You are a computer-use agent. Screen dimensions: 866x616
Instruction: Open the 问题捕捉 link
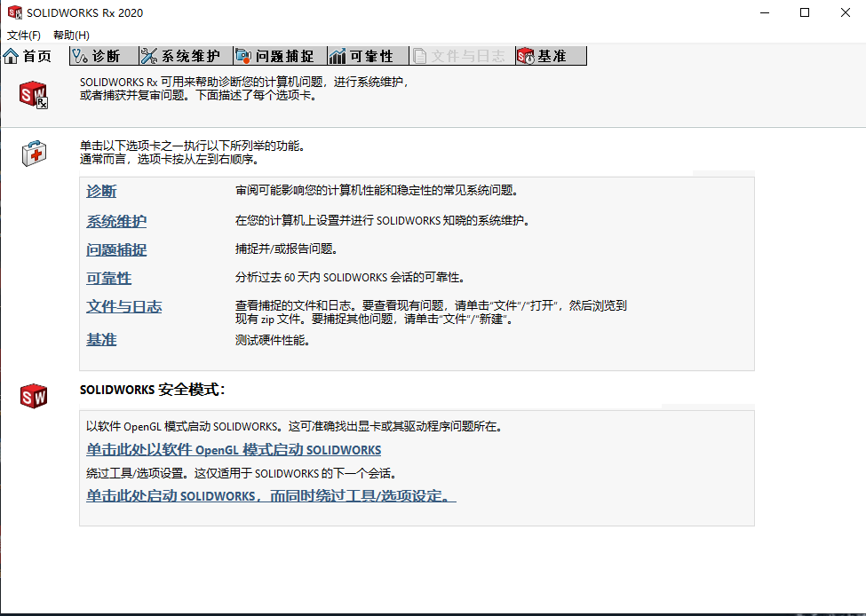pos(116,249)
